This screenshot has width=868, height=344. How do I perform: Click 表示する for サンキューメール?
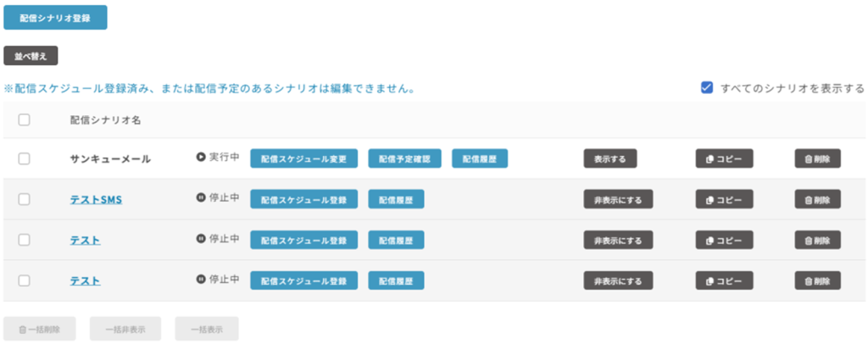(609, 158)
